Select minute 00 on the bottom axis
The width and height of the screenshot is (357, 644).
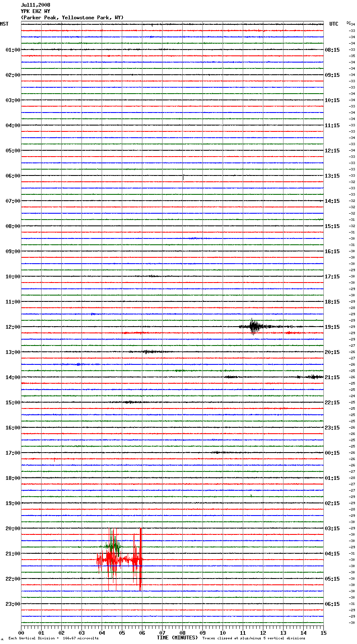(x=21, y=633)
